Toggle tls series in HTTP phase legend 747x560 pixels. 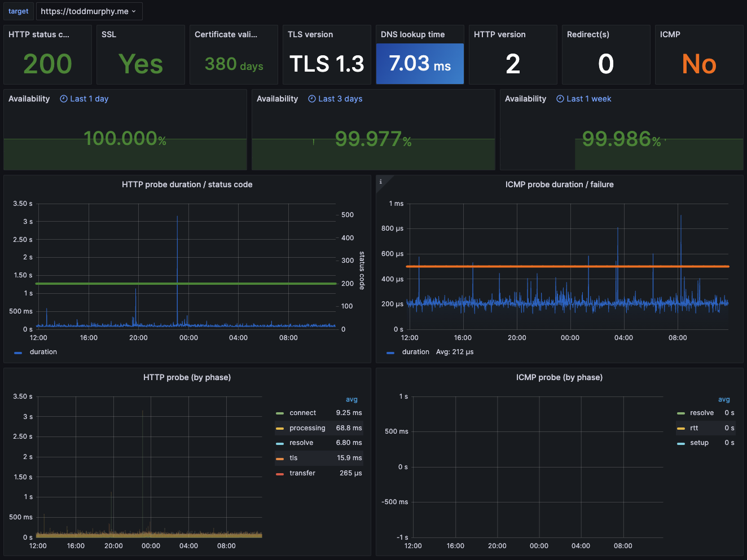pyautogui.click(x=293, y=458)
